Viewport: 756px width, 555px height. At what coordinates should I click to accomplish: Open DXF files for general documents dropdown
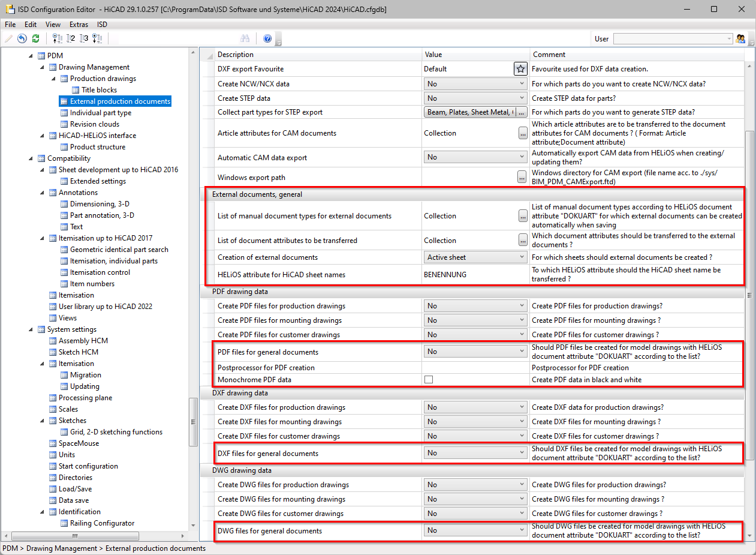point(475,453)
